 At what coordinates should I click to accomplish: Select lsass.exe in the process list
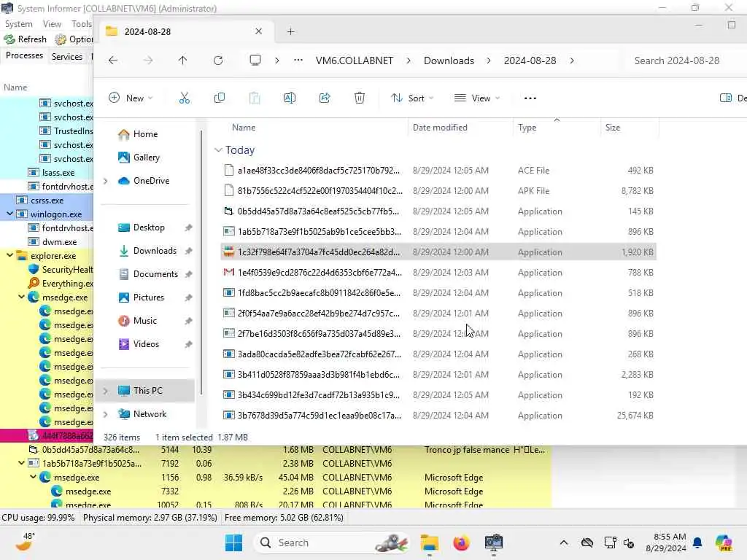[58, 172]
